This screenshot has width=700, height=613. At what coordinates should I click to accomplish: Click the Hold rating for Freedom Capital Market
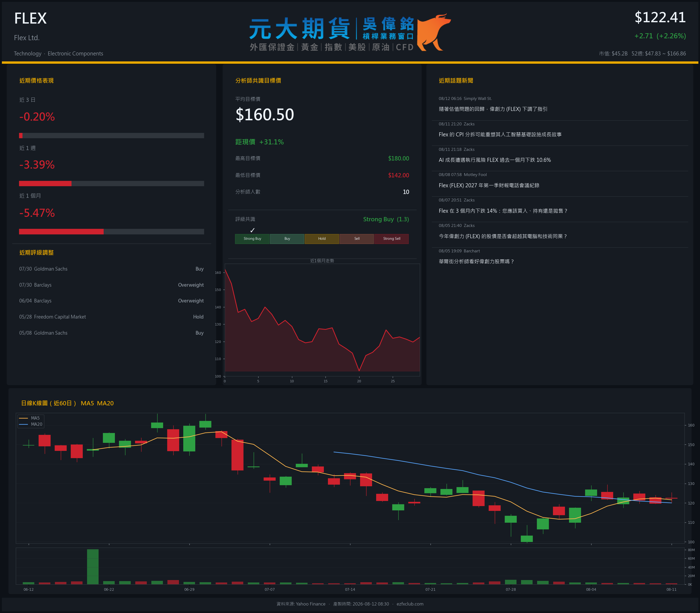(x=198, y=317)
